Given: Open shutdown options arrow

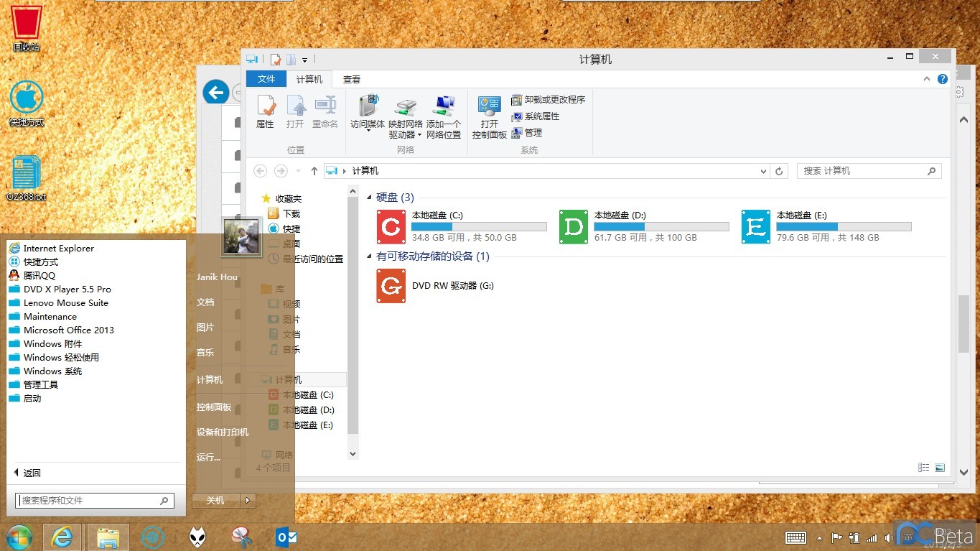Looking at the screenshot, I should [247, 501].
